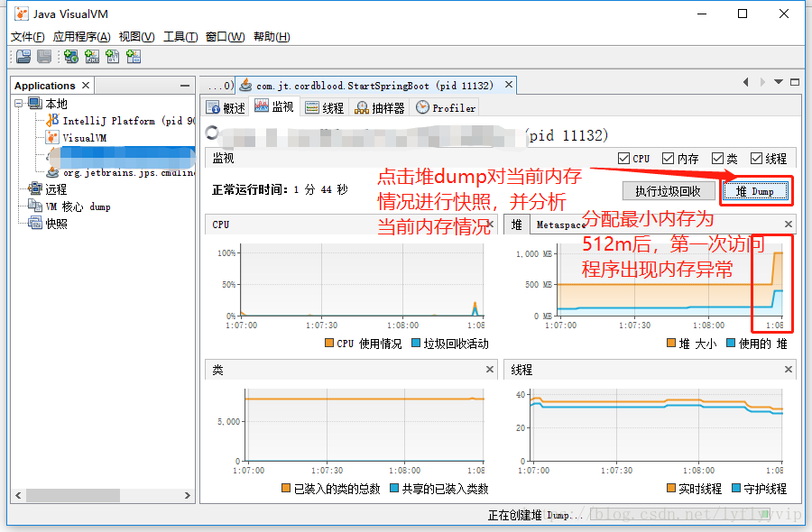The image size is (812, 532).
Task: Select the truncated ...0) document tab
Action: 219,86
